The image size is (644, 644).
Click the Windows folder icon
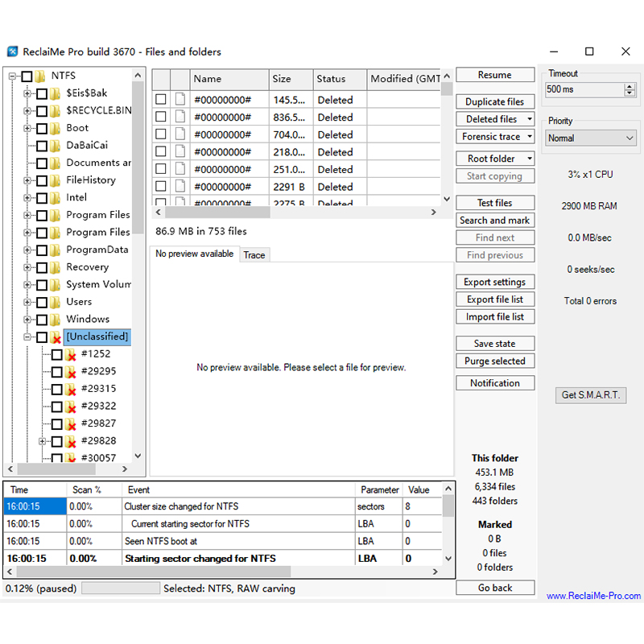click(x=55, y=320)
